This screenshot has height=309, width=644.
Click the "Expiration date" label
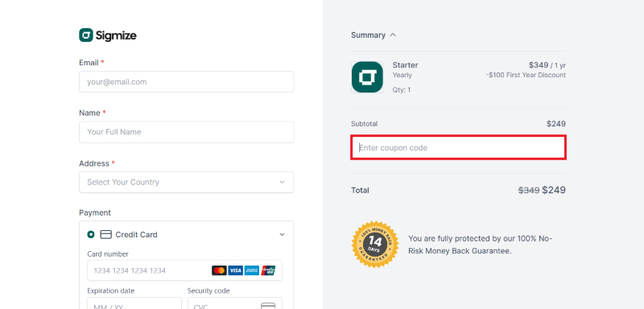(x=111, y=291)
